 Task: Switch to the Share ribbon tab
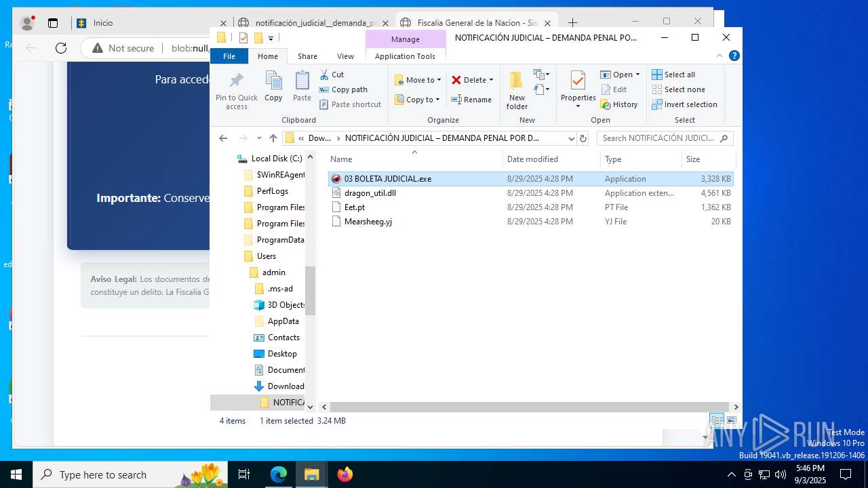pos(307,56)
